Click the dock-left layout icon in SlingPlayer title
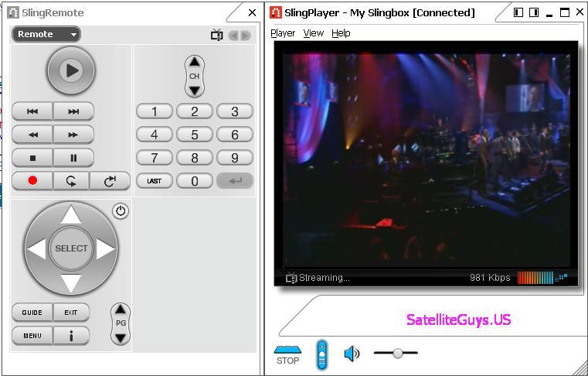 (x=518, y=12)
